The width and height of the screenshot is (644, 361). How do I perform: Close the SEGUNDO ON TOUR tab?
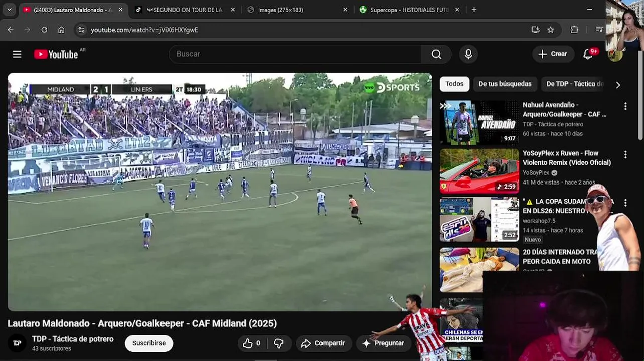tap(233, 10)
